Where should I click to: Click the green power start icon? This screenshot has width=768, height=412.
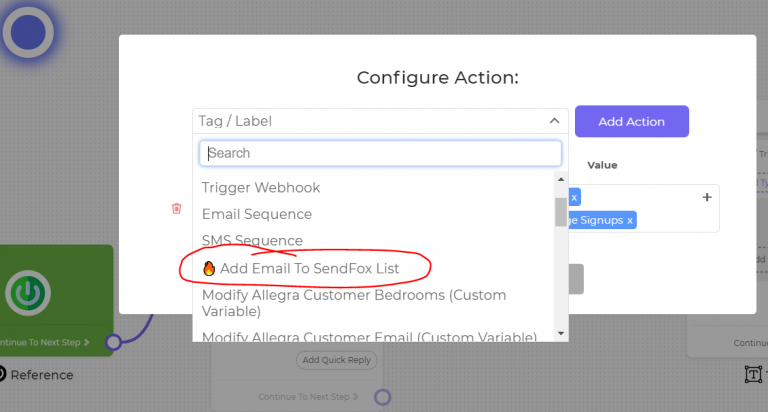(x=28, y=293)
